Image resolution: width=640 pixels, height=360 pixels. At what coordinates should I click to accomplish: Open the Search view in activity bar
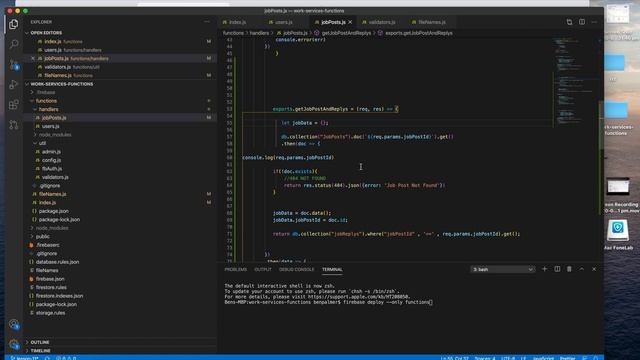13,44
